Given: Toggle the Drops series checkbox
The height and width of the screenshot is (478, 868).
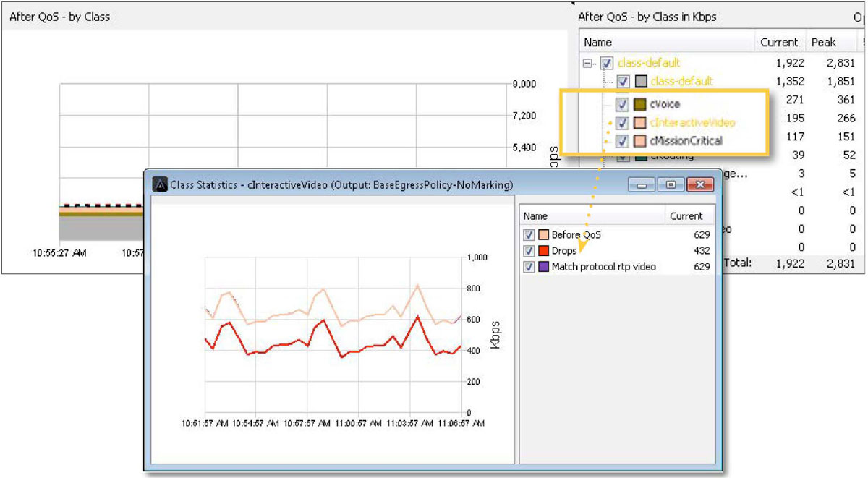Looking at the screenshot, I should tap(529, 251).
